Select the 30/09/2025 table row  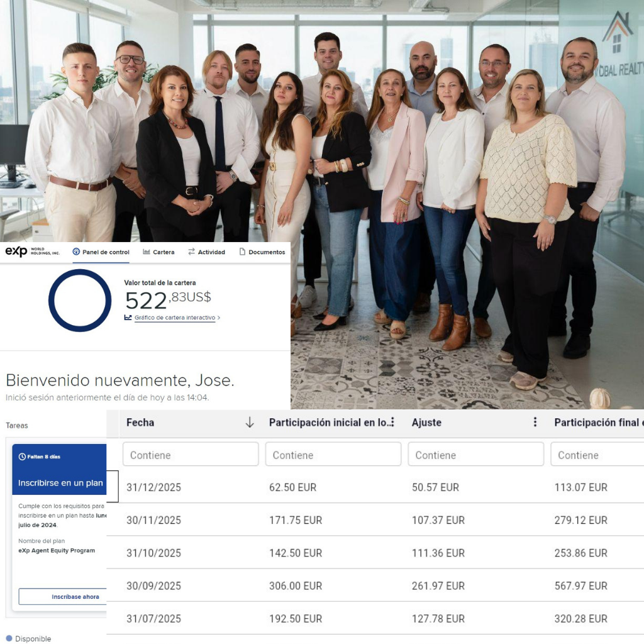(x=377, y=586)
